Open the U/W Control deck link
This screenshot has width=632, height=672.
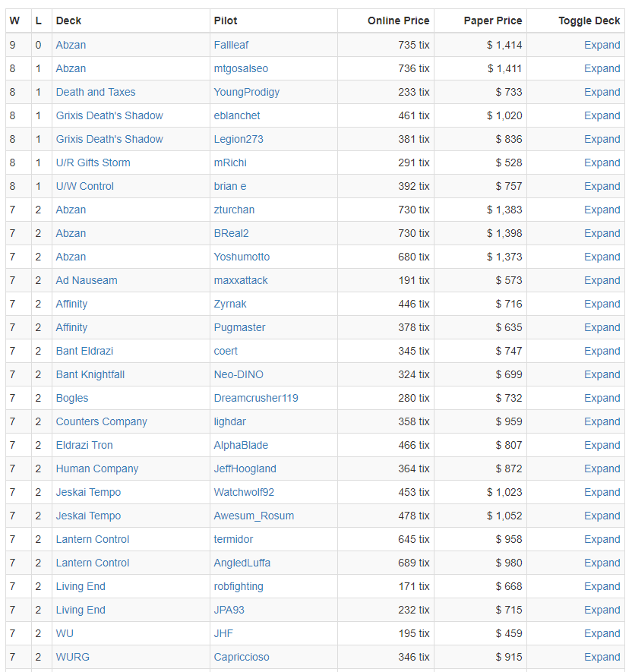[x=85, y=186]
